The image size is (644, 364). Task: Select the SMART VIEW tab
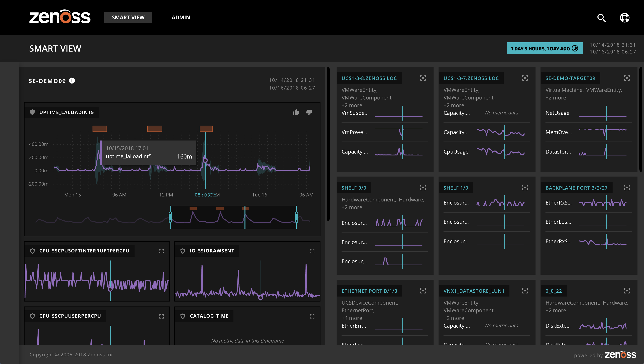pos(128,17)
